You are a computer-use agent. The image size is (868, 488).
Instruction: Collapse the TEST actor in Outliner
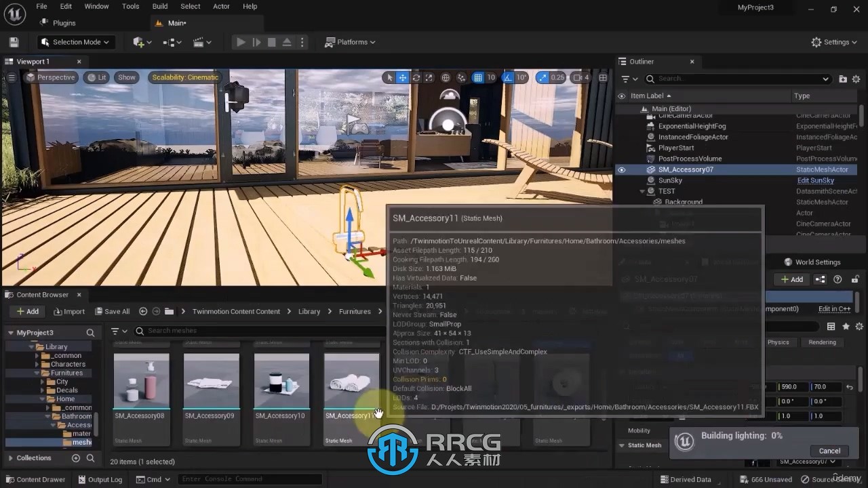point(642,191)
